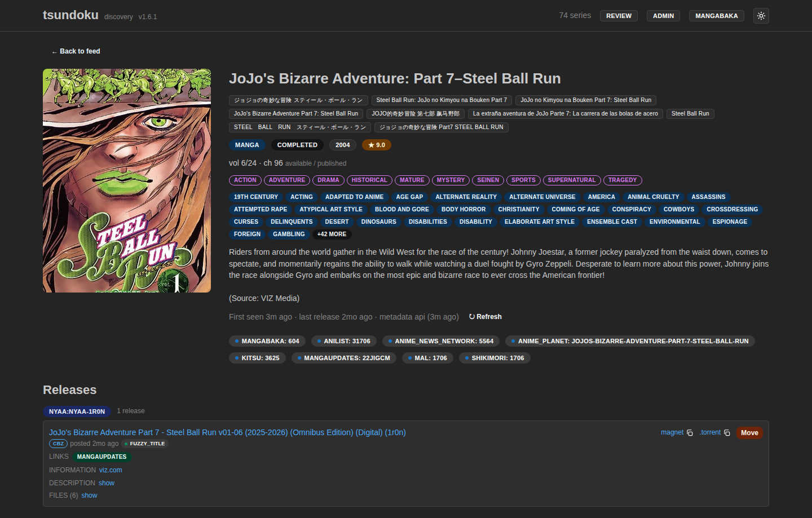Image resolution: width=812 pixels, height=518 pixels.
Task: Select the Adventure genre tag
Action: [x=287, y=180]
